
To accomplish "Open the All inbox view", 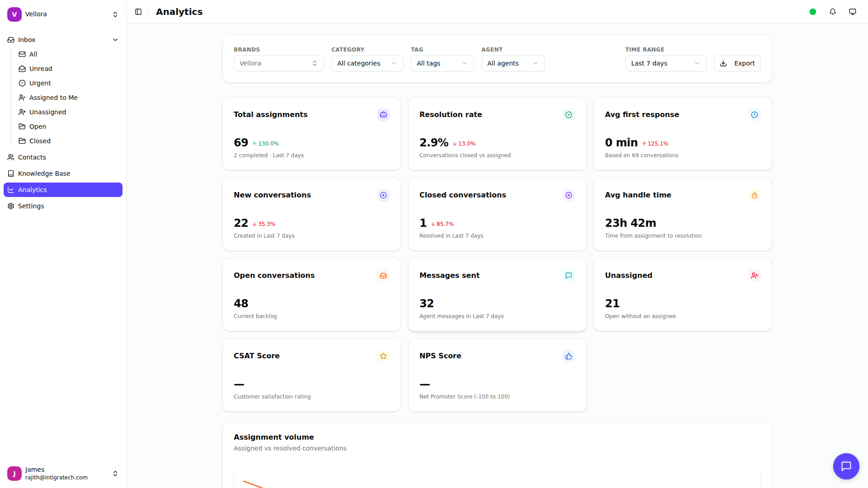I will pyautogui.click(x=69, y=54).
